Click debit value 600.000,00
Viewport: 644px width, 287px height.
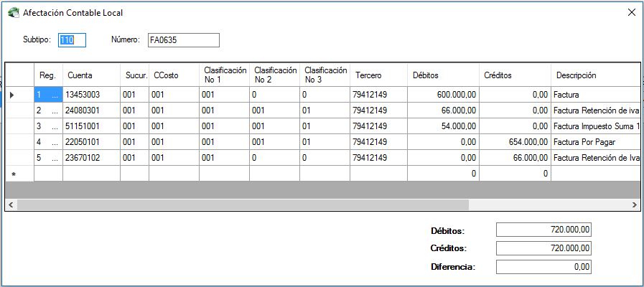point(443,95)
